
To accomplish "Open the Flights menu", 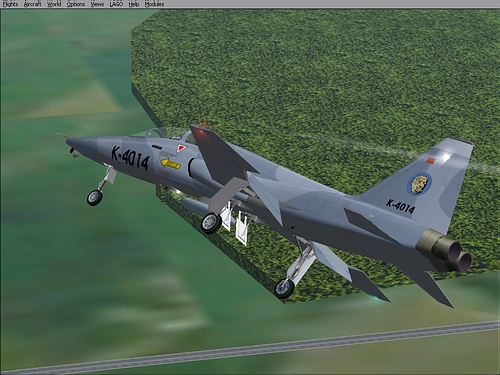I will pos(10,4).
